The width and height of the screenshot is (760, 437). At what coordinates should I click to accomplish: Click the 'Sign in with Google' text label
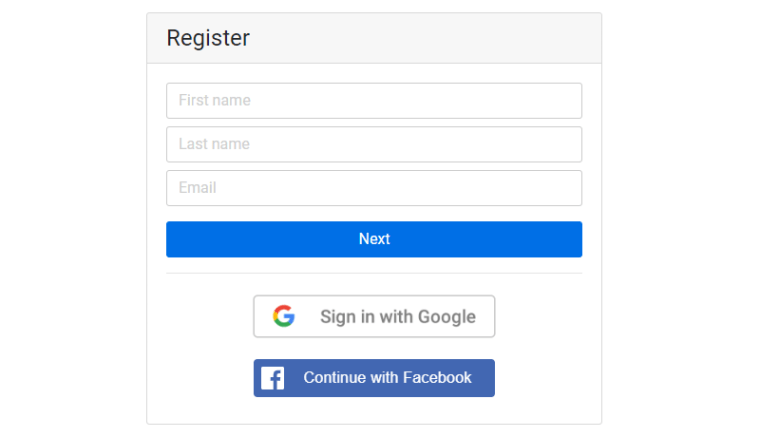(398, 317)
